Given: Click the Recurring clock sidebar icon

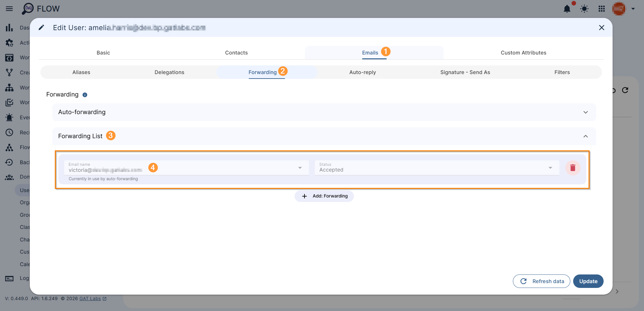Looking at the screenshot, I should (9, 132).
